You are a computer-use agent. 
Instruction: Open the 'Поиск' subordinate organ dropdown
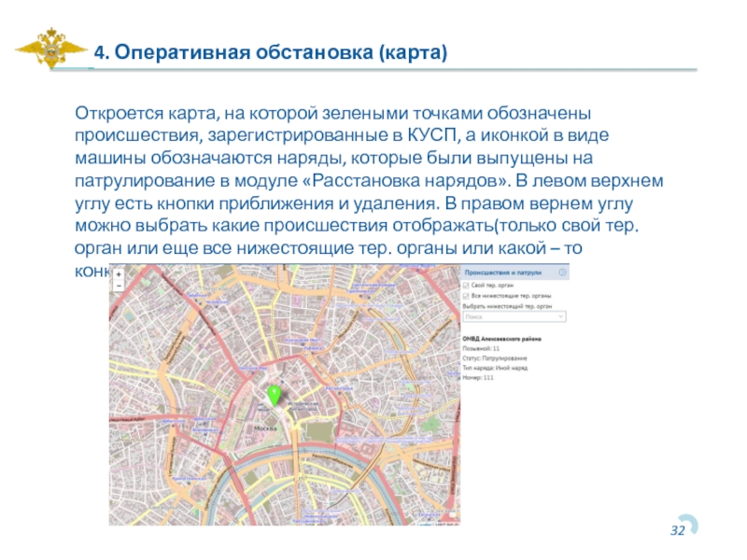[x=514, y=316]
